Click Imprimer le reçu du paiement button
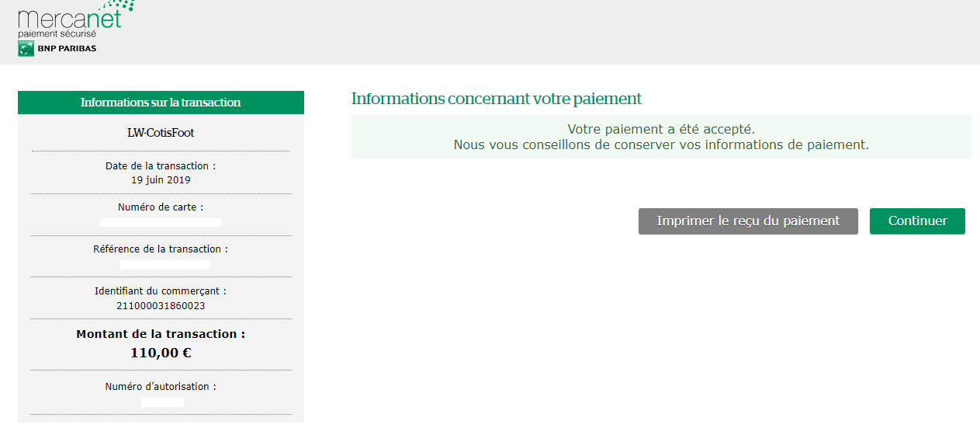The height and width of the screenshot is (442, 980). pyautogui.click(x=748, y=221)
